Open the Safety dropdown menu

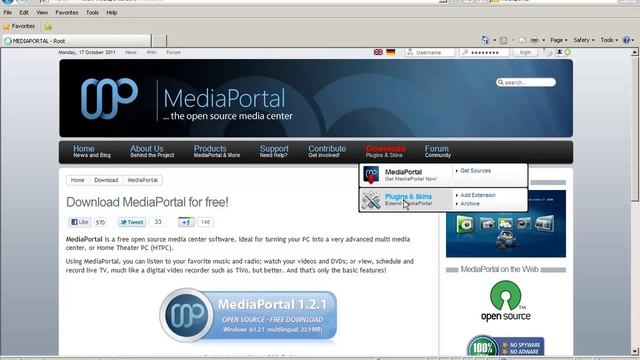click(x=584, y=40)
